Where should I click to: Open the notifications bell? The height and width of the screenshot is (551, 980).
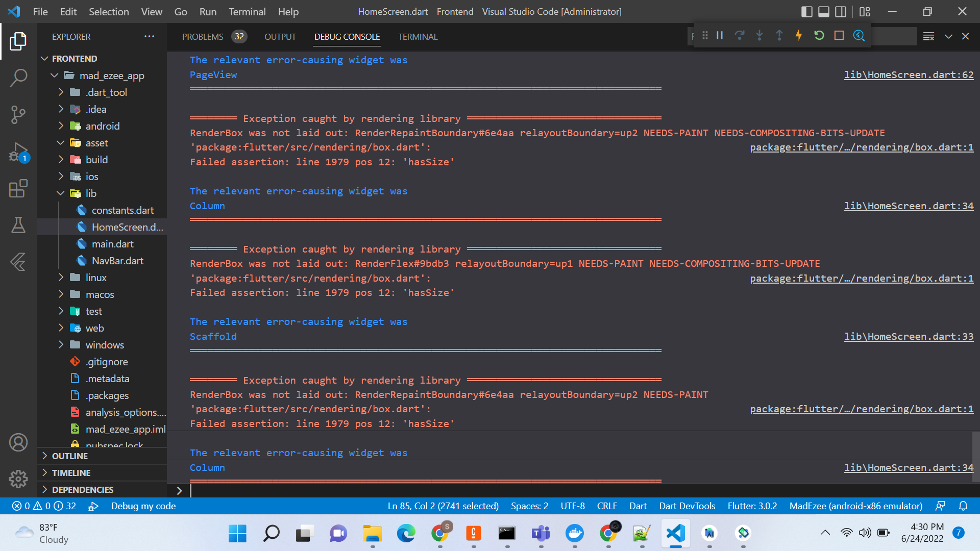pos(963,506)
